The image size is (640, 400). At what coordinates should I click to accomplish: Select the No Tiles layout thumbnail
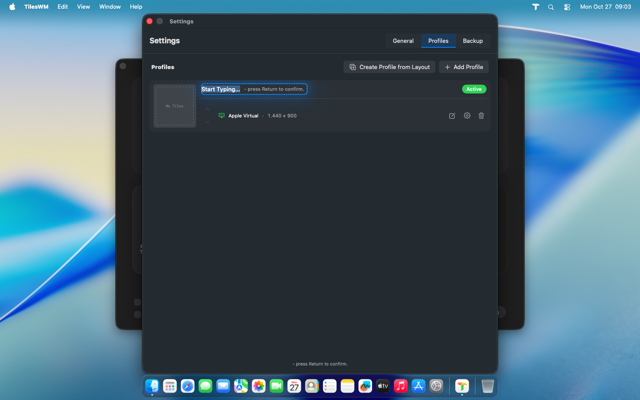click(x=174, y=106)
